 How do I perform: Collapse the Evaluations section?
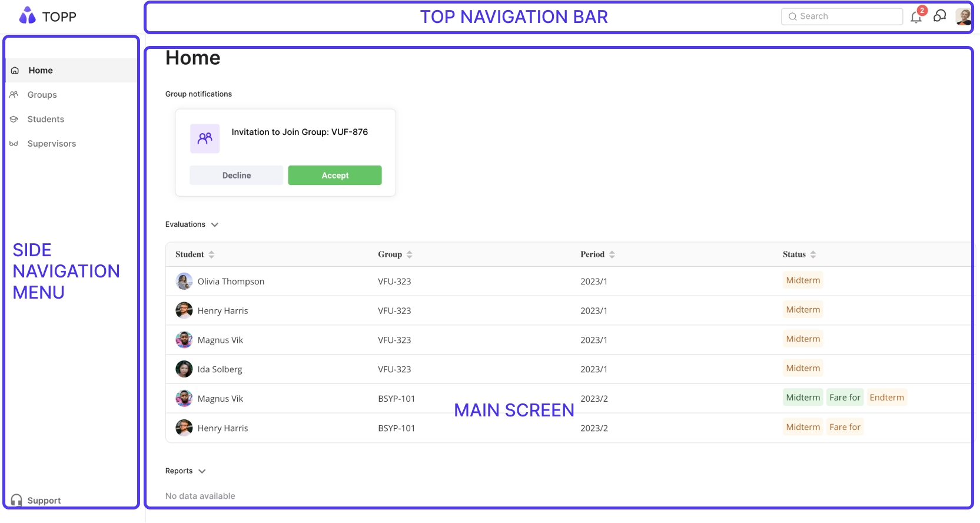pos(215,224)
